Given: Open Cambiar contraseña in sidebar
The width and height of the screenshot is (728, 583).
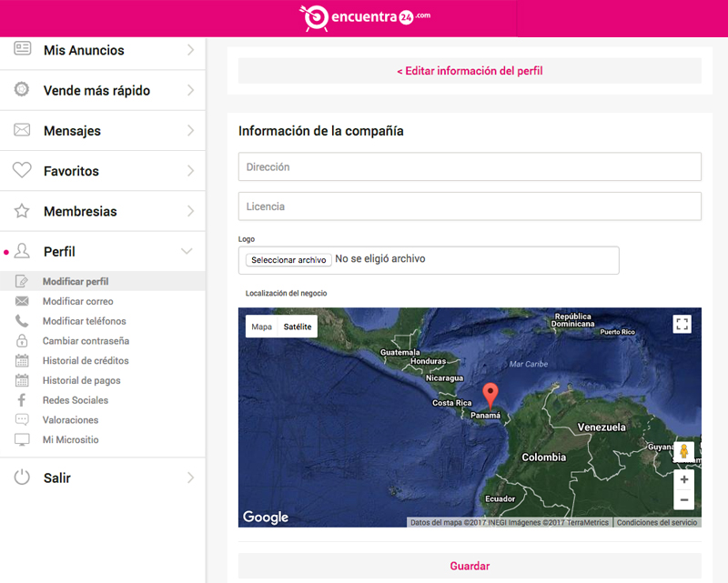Looking at the screenshot, I should click(x=86, y=341).
